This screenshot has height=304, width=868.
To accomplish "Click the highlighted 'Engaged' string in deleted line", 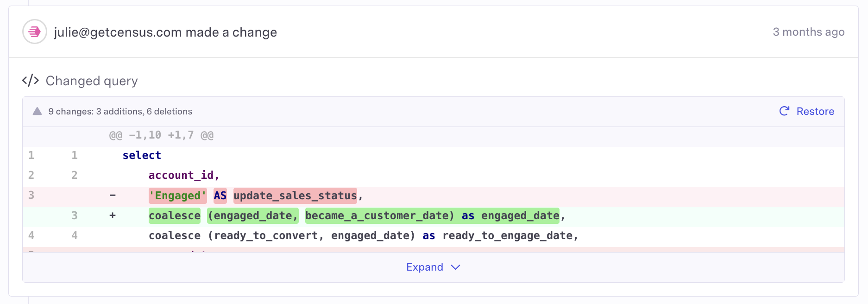I will (178, 196).
